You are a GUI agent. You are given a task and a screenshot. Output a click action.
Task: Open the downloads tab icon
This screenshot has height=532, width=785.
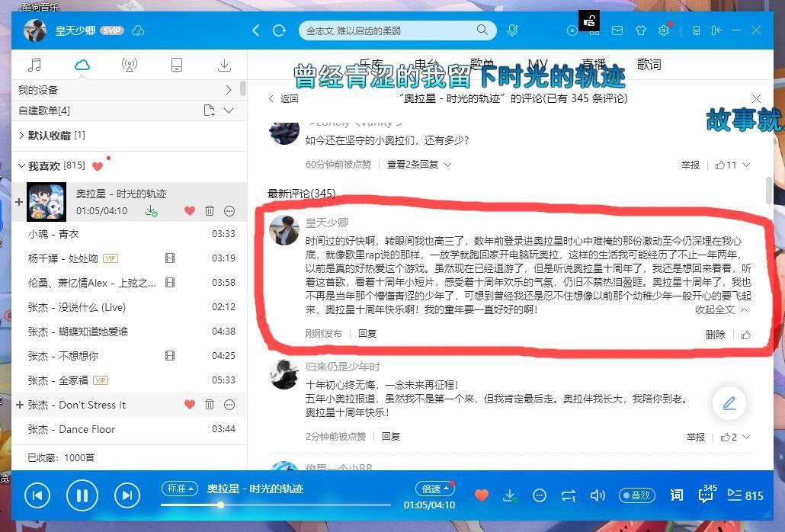click(224, 65)
